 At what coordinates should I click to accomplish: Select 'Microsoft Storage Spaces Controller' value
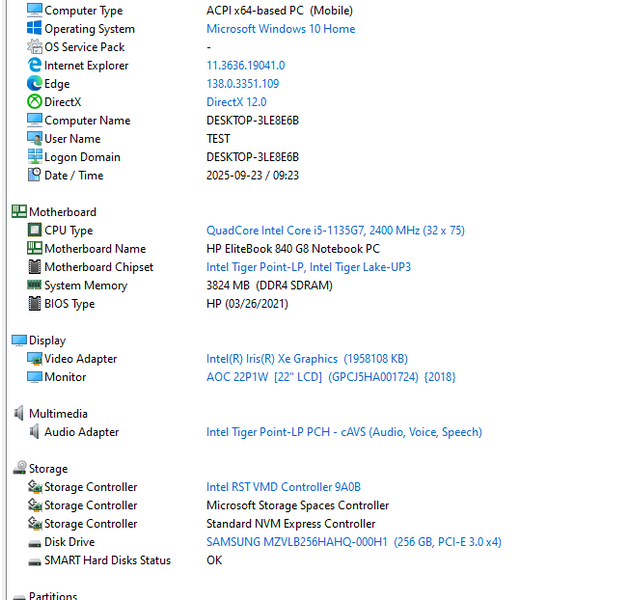tap(298, 505)
